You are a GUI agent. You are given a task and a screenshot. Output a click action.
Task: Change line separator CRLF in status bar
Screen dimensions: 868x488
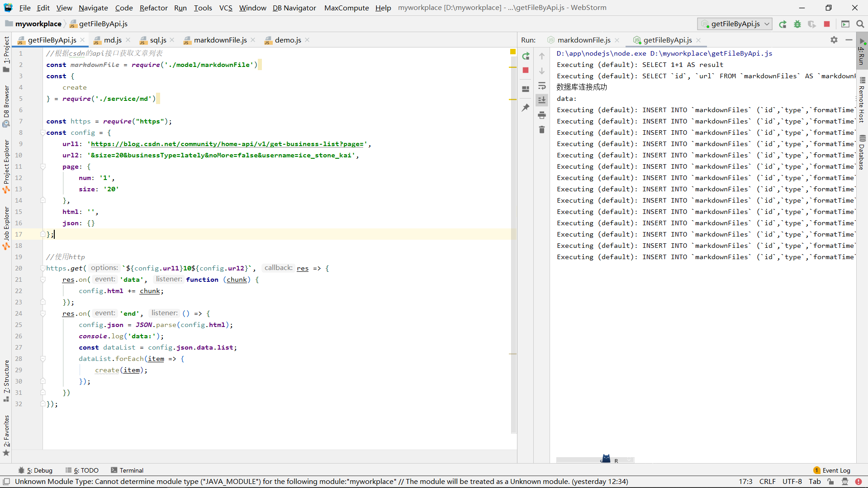tap(767, 482)
